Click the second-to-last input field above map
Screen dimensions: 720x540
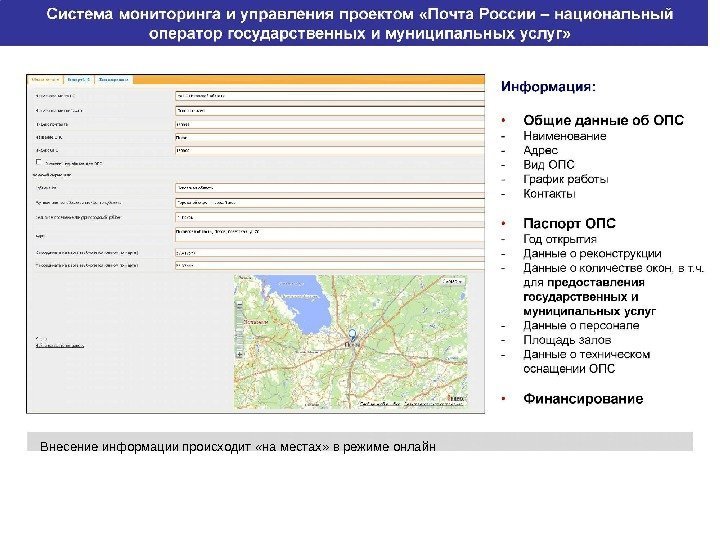[x=330, y=253]
